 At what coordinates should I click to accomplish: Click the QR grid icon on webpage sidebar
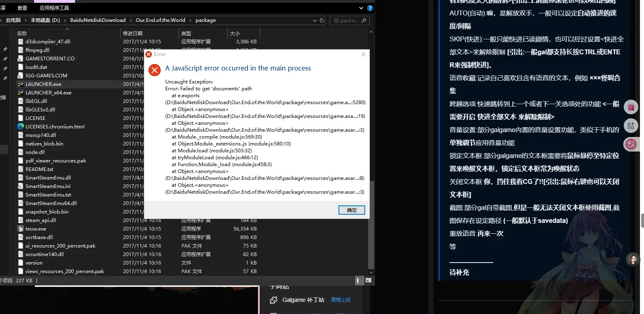click(631, 126)
